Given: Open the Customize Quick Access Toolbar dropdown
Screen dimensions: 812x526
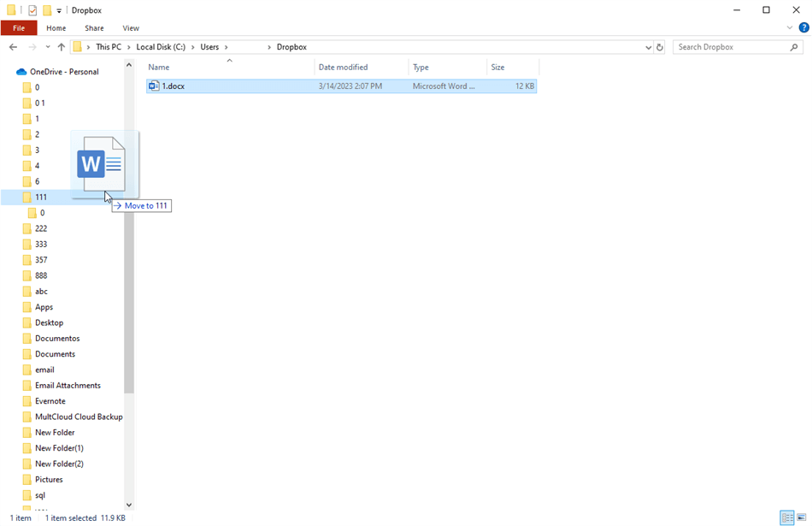Looking at the screenshot, I should [59, 10].
